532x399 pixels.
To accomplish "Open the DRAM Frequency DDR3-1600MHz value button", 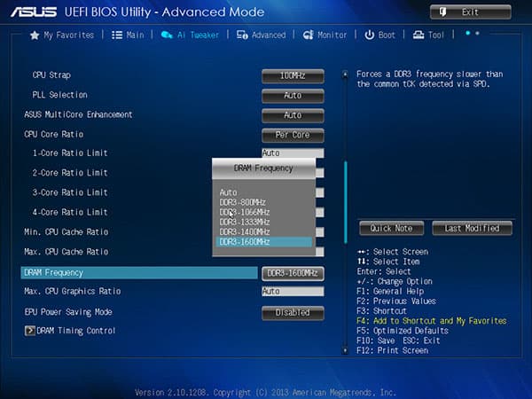I will 293,273.
